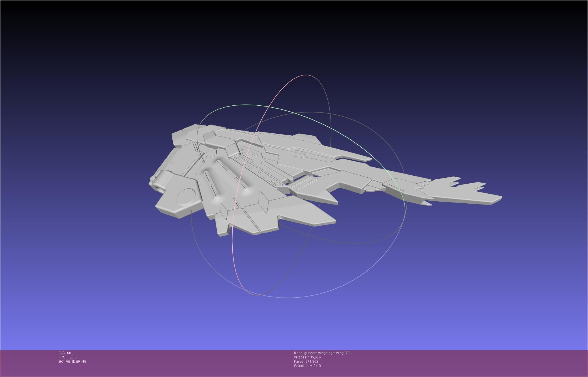Click the BO_RENDERING label
This screenshot has height=377, width=588.
tap(73, 362)
